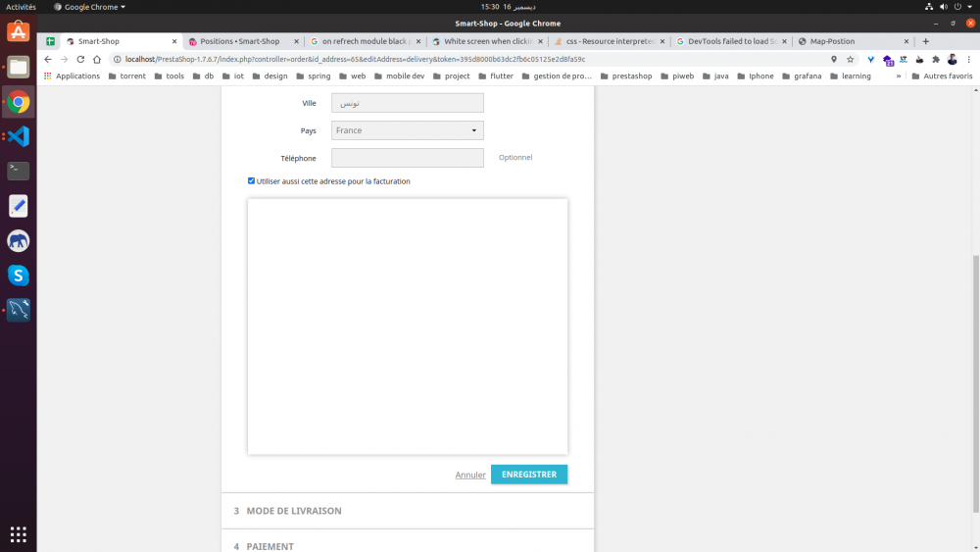
Task: Open the Autres favoris folder
Action: (x=942, y=76)
